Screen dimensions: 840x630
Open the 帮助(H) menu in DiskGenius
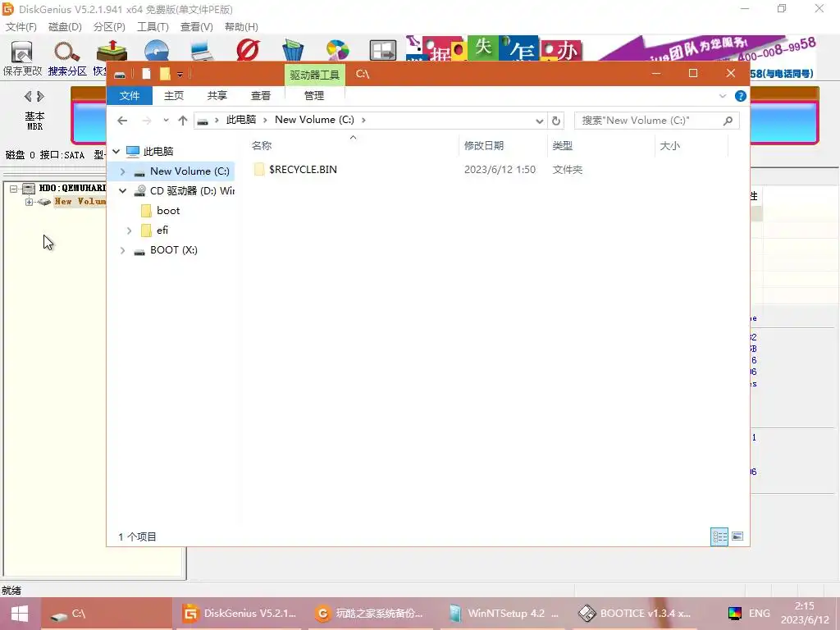pyautogui.click(x=241, y=27)
